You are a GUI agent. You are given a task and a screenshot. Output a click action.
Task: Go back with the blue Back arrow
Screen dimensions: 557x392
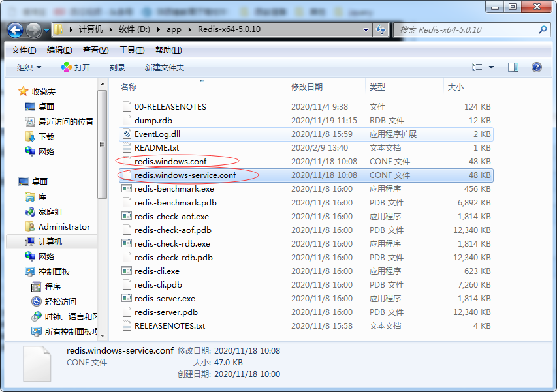tap(15, 30)
